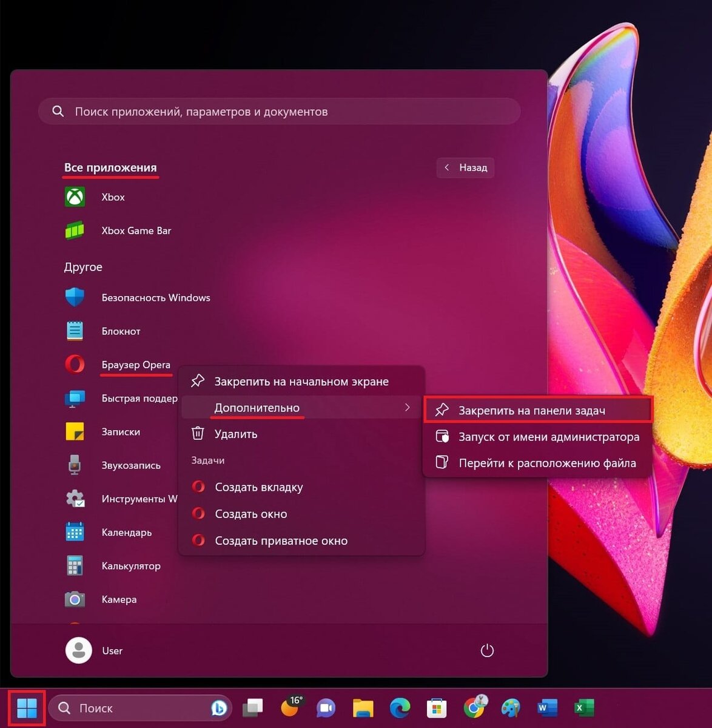Open Task View on taskbar
This screenshot has height=728, width=712.
(253, 707)
